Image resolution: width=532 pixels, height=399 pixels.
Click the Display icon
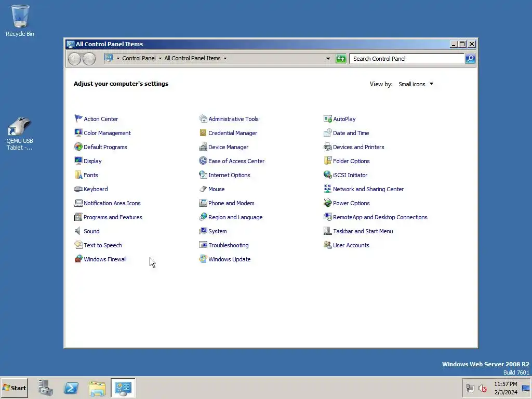click(x=78, y=161)
